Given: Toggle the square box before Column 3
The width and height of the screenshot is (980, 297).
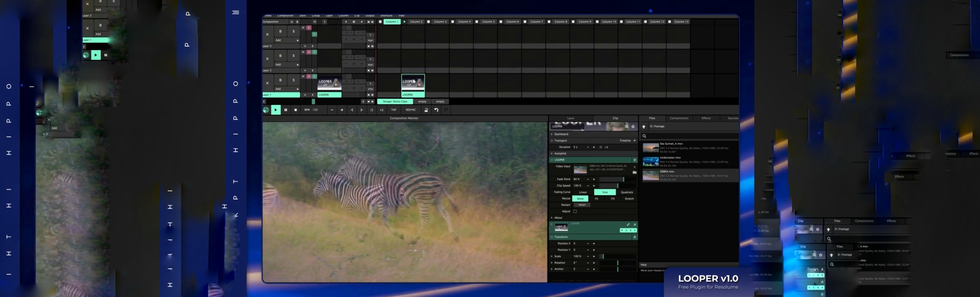Looking at the screenshot, I should coord(428,22).
